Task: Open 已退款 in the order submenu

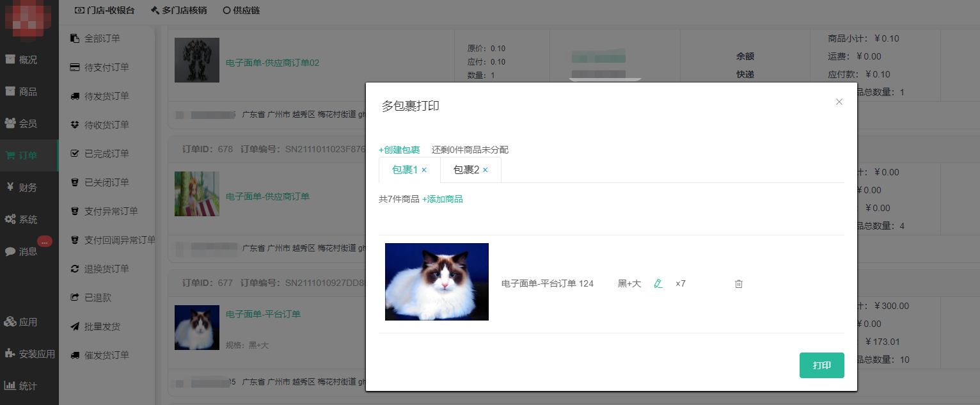Action: point(98,298)
